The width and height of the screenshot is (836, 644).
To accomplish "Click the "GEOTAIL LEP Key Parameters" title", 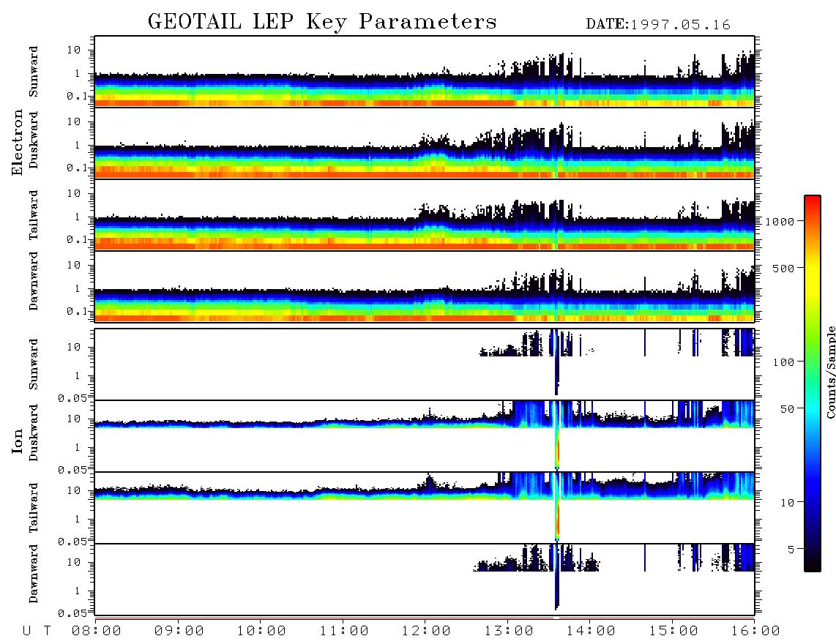I will [x=322, y=22].
